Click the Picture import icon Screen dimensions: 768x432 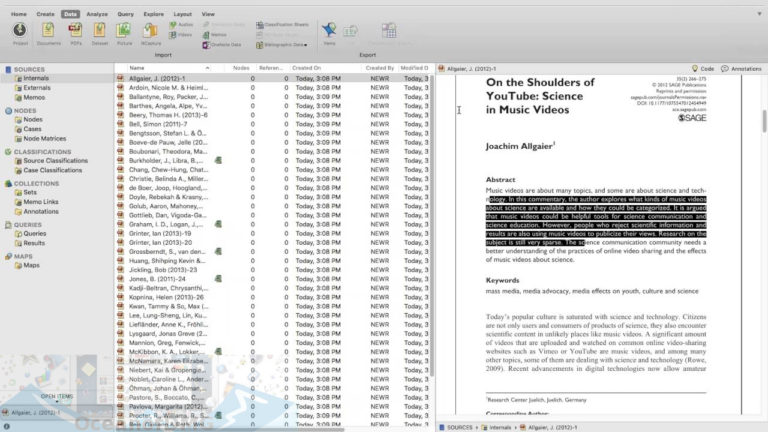124,33
